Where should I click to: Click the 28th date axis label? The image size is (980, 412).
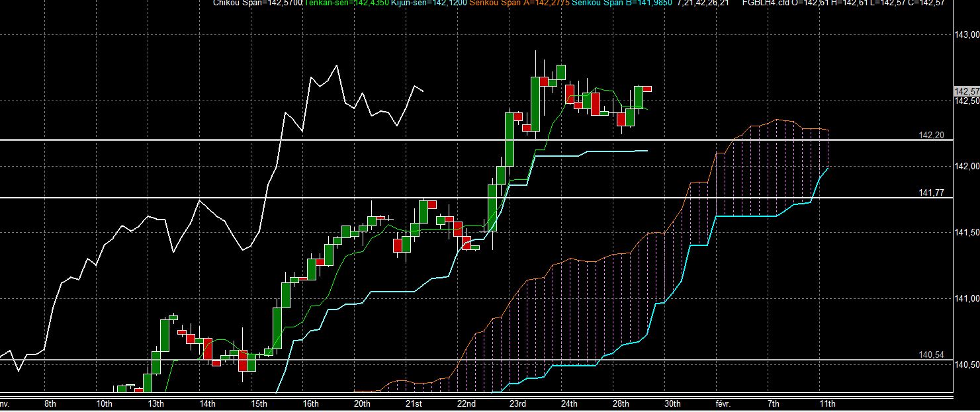(x=621, y=403)
